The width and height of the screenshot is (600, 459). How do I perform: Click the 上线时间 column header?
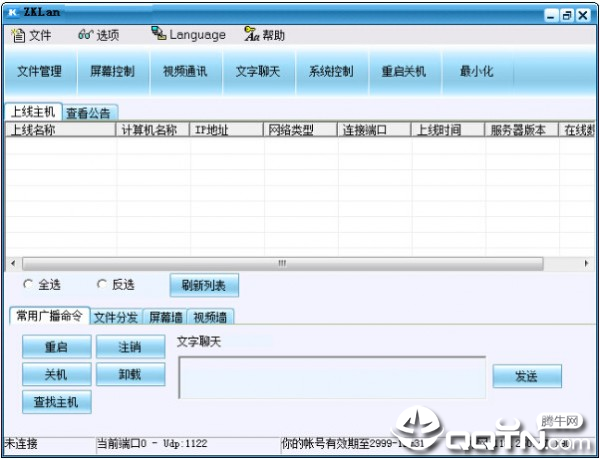coord(448,130)
